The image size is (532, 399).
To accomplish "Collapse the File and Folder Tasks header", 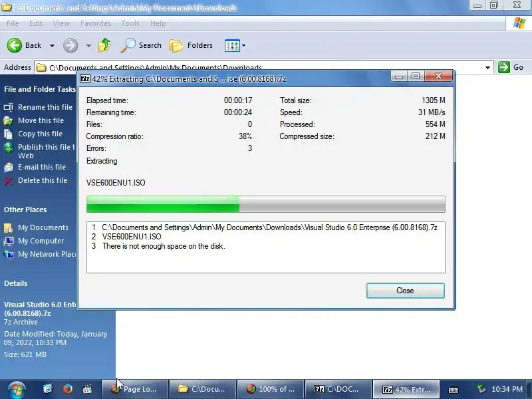I will 40,89.
